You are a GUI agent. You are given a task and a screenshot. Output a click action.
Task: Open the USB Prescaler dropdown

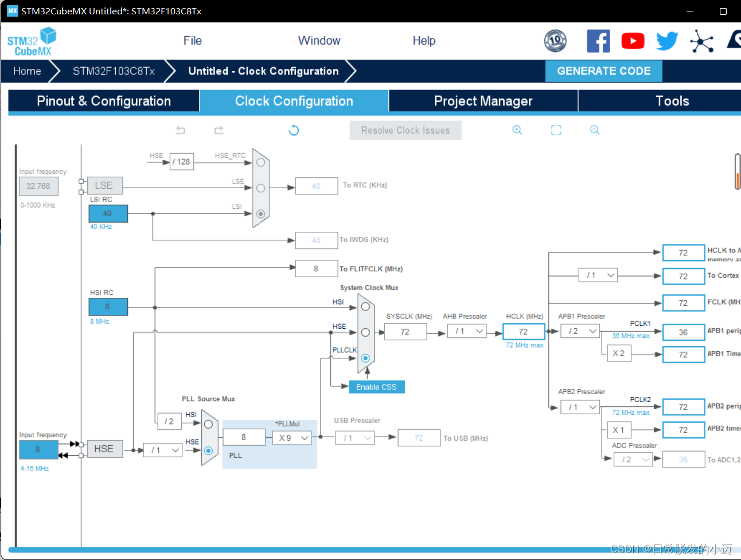click(355, 438)
